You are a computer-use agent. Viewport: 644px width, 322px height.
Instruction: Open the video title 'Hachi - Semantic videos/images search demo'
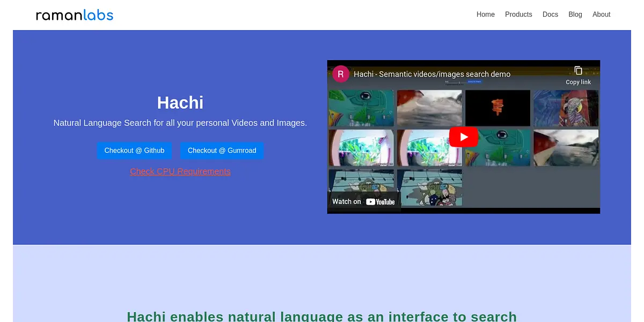pyautogui.click(x=432, y=74)
